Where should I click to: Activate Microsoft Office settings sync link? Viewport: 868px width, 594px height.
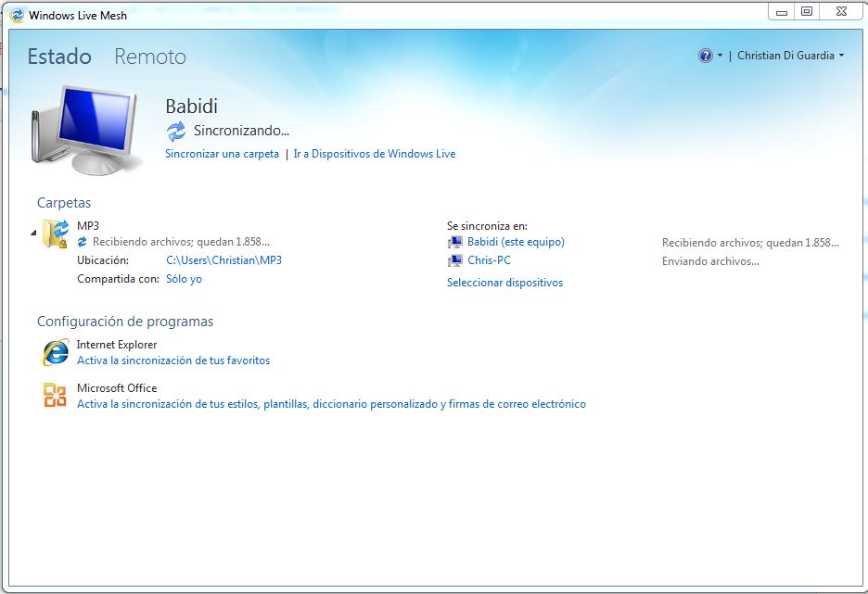pos(331,404)
